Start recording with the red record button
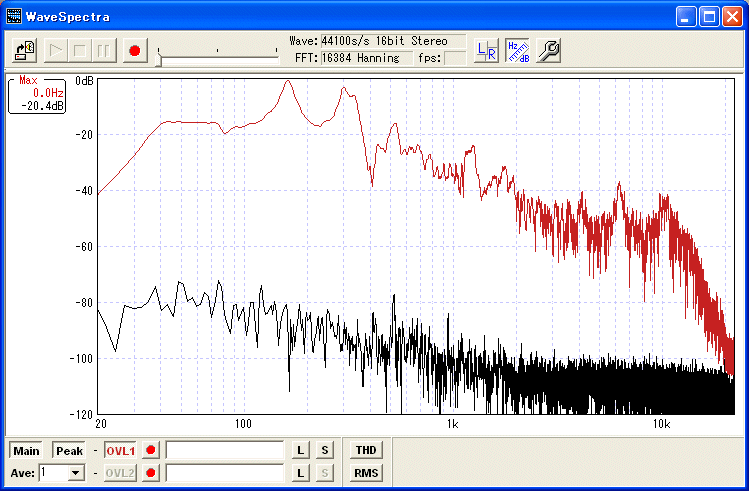749x491 pixels. coord(136,50)
